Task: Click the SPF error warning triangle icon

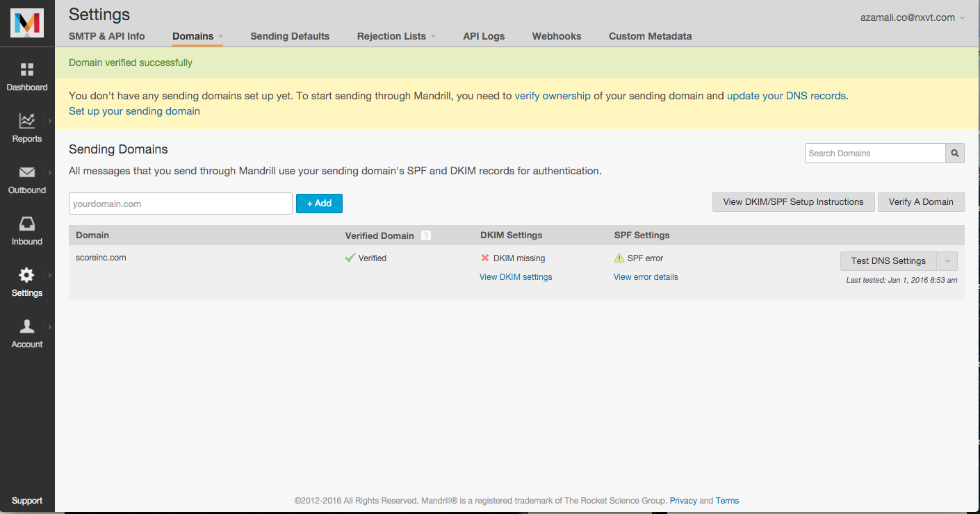Action: tap(619, 258)
